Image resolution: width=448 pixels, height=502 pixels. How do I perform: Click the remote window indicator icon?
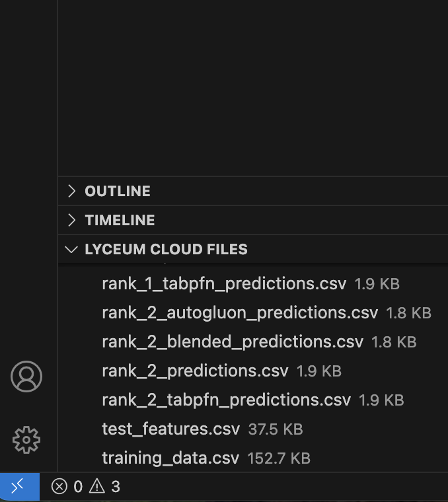[x=19, y=486]
